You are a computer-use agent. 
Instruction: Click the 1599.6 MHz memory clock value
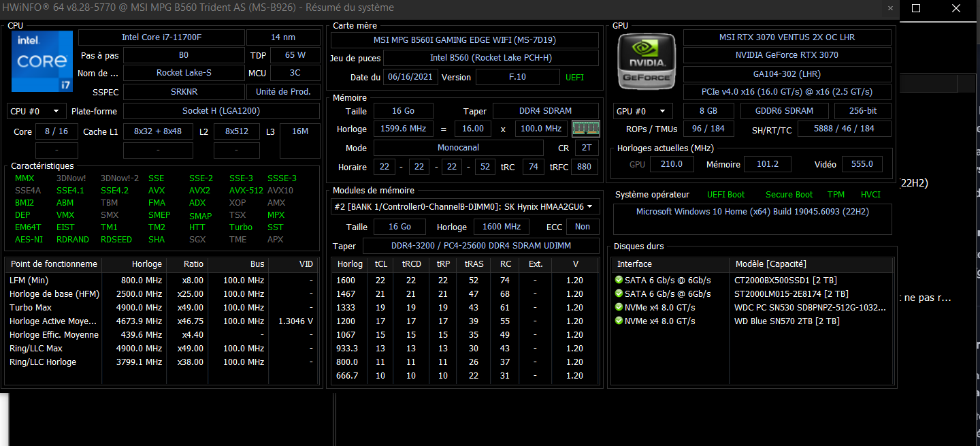click(x=404, y=129)
